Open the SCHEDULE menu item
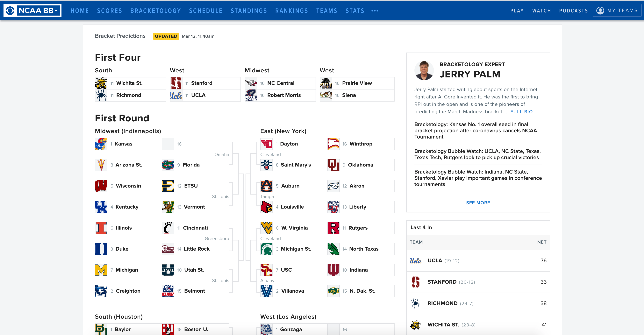The width and height of the screenshot is (644, 335). (206, 11)
